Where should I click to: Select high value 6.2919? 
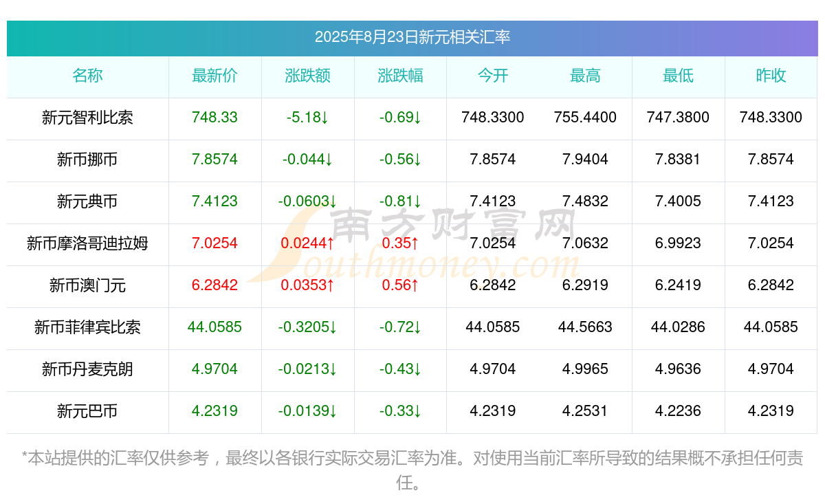pyautogui.click(x=585, y=285)
